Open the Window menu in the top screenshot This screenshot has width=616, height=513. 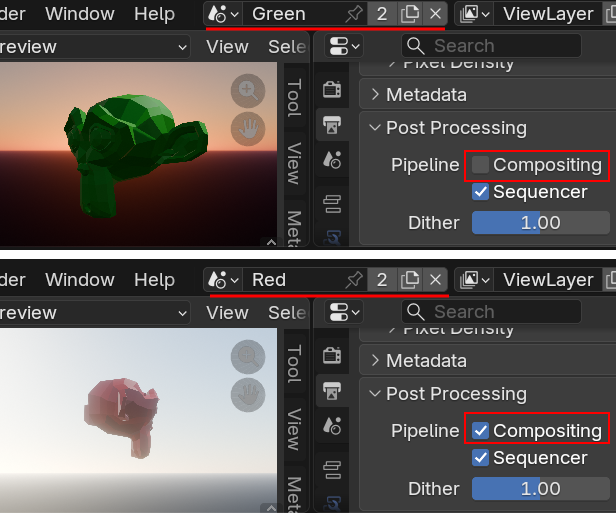[x=80, y=14]
